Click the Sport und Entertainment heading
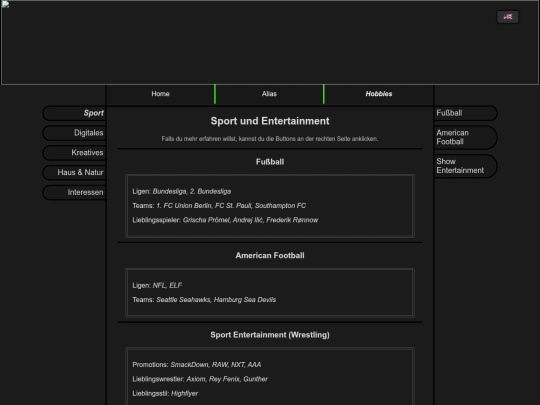The width and height of the screenshot is (540, 405). point(270,121)
